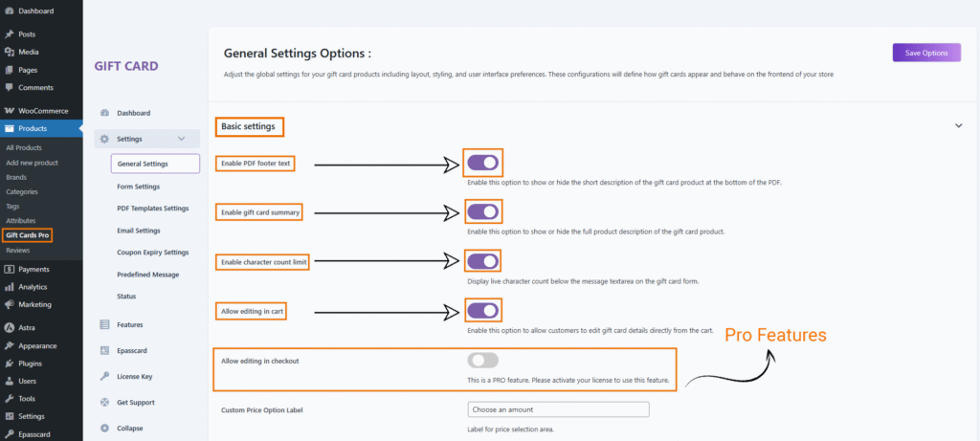Click the Get Support headset icon
This screenshot has width=980, height=441.
[104, 402]
